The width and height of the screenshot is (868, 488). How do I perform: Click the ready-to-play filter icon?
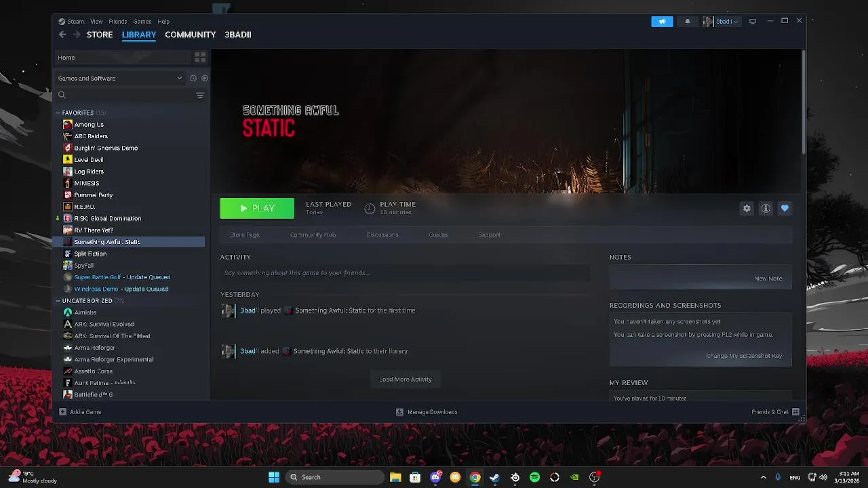tap(205, 78)
